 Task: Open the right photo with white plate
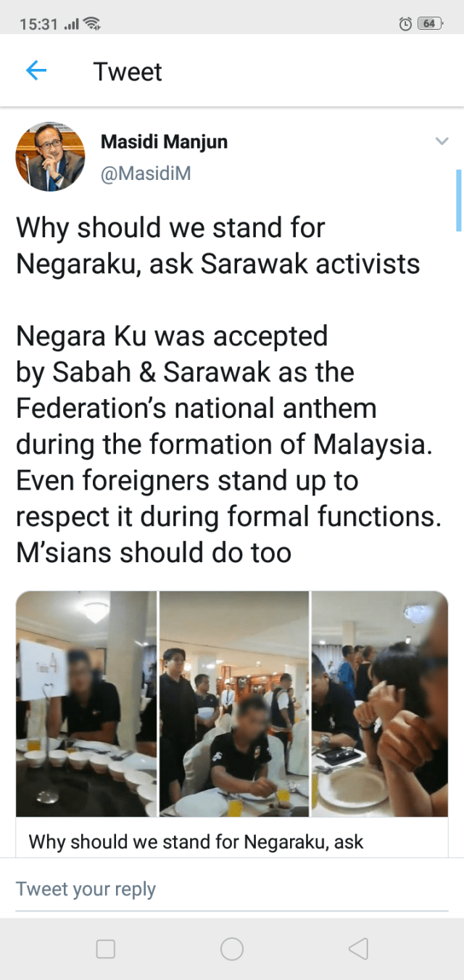click(x=380, y=704)
